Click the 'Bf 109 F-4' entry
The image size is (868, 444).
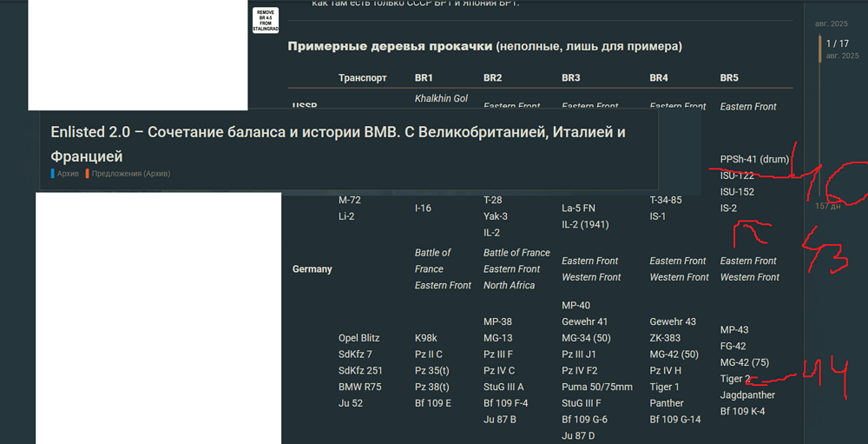tap(505, 403)
